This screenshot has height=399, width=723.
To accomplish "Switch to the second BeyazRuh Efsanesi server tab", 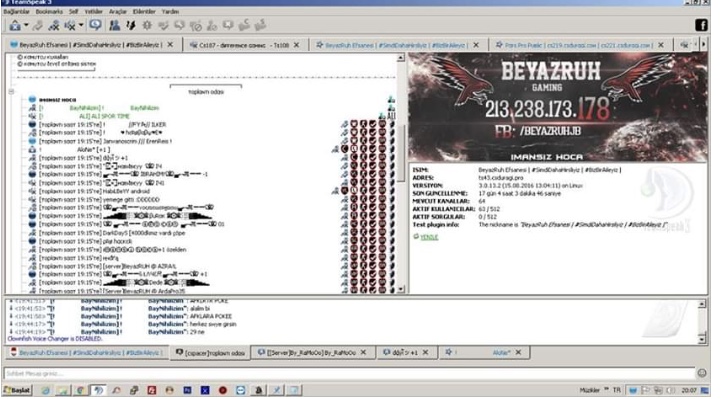I will point(397,45).
